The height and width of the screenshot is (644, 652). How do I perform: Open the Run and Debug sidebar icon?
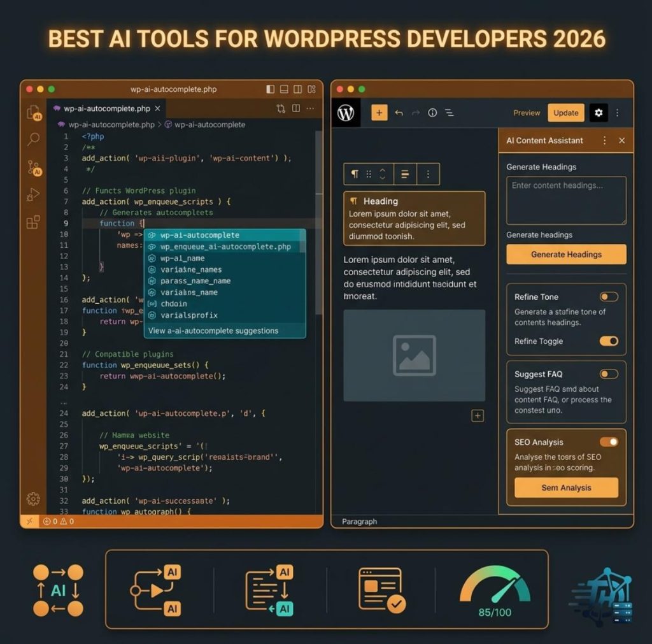click(x=33, y=194)
